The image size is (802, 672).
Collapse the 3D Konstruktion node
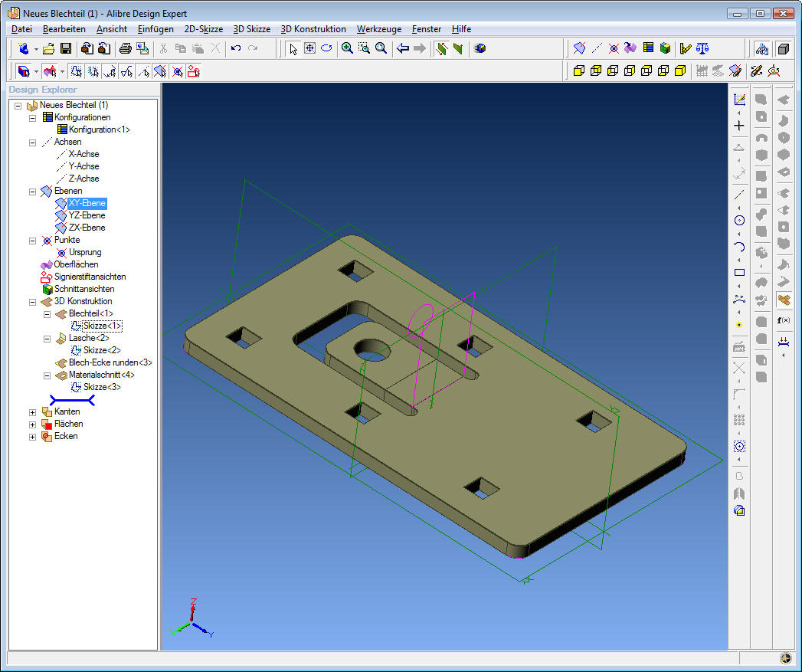pyautogui.click(x=32, y=302)
